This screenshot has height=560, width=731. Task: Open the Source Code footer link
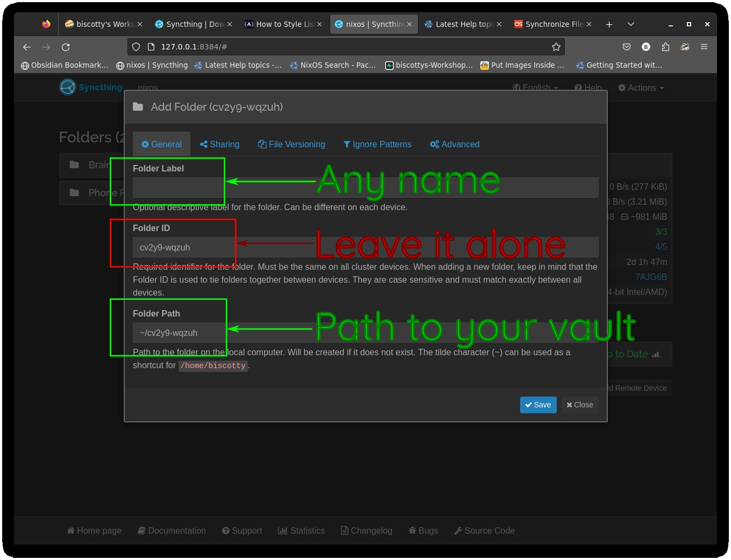click(x=485, y=530)
